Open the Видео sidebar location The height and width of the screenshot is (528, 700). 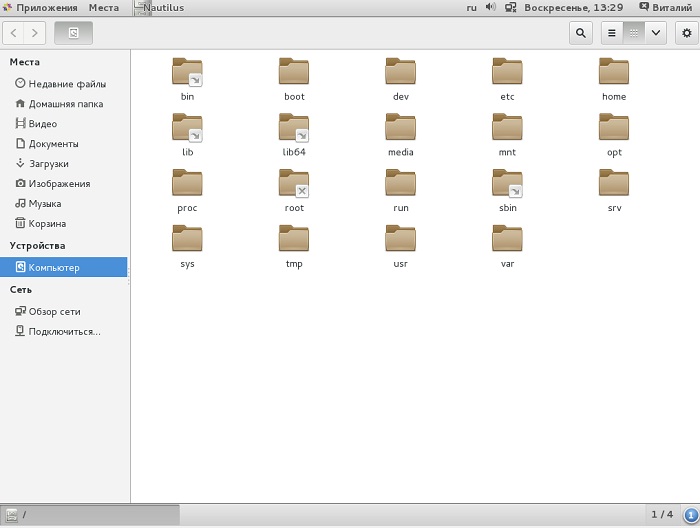64,124
